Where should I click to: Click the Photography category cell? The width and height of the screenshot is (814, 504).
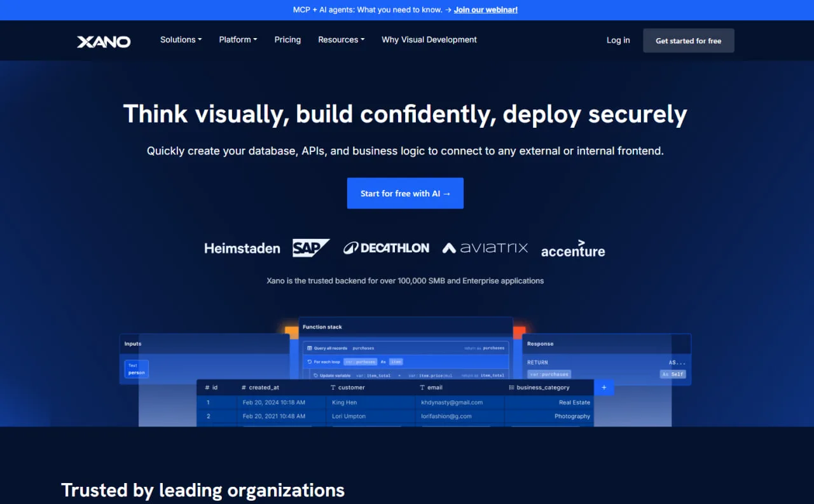coord(549,416)
